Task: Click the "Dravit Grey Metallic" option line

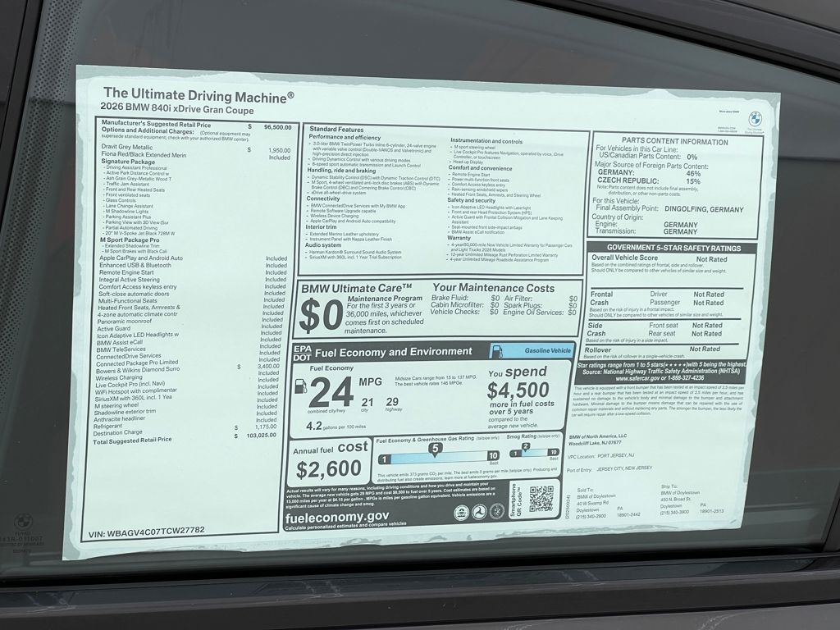Action: point(127,147)
